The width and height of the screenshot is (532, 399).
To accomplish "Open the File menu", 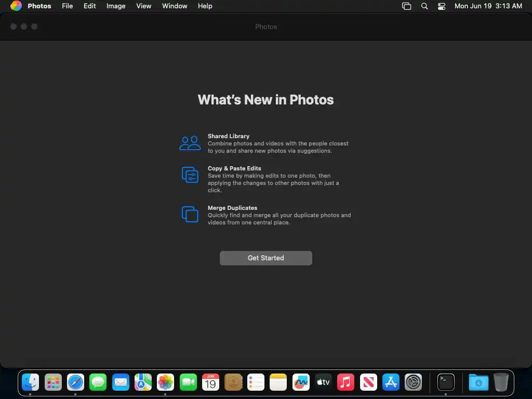I will click(x=67, y=6).
